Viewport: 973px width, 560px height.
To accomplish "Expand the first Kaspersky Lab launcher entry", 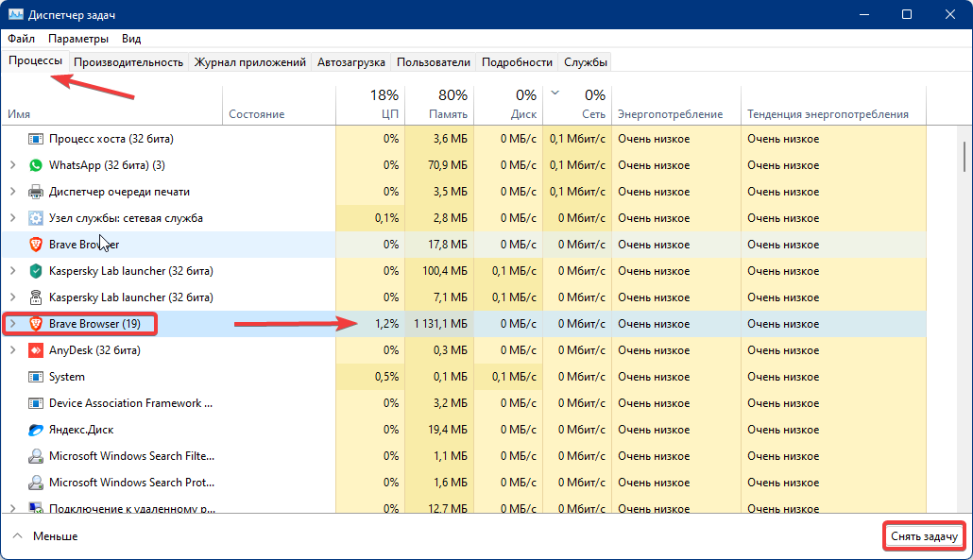I will tap(13, 270).
